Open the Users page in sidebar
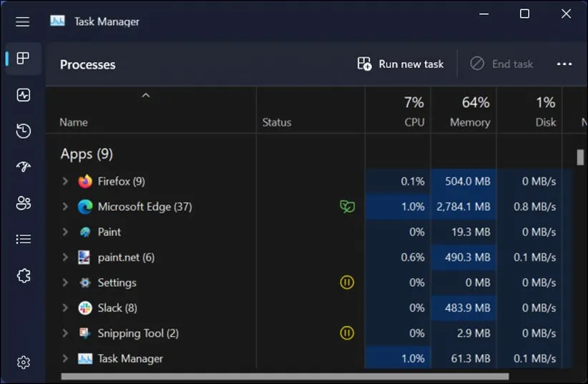The image size is (588, 384). 23,203
